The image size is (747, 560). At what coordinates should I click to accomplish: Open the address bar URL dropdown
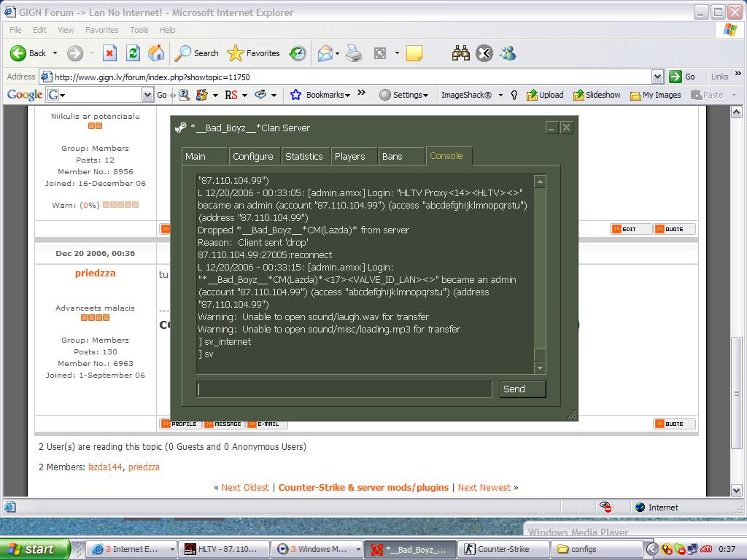click(657, 77)
